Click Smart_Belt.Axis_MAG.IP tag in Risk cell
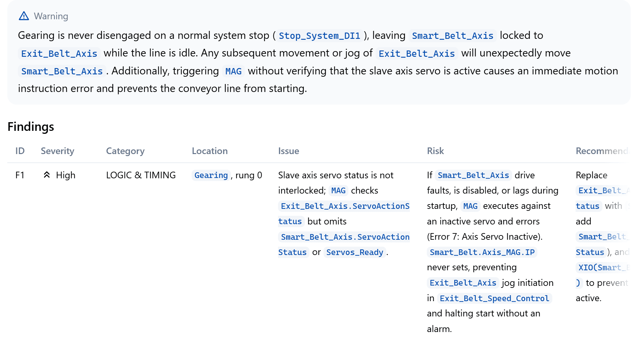644x340 pixels. (482, 252)
